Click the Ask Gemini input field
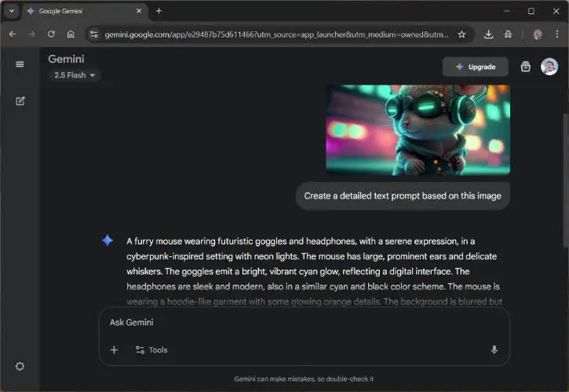 coord(302,322)
